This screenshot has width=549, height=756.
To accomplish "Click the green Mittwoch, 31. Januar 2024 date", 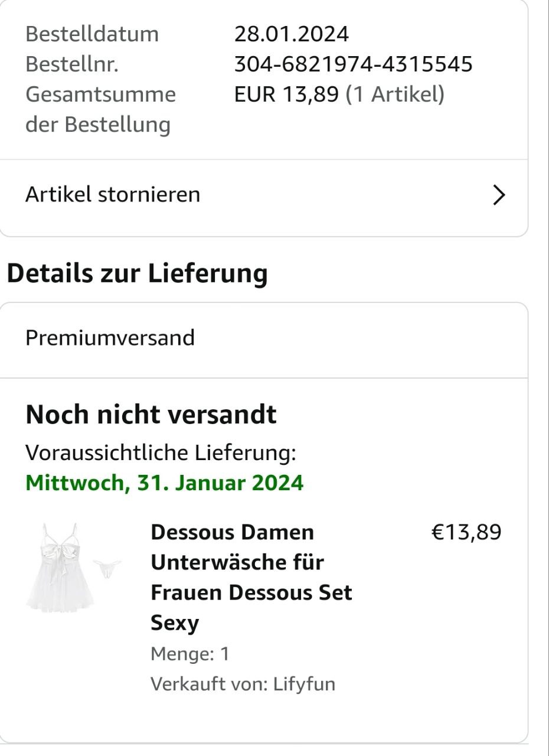I will point(164,483).
